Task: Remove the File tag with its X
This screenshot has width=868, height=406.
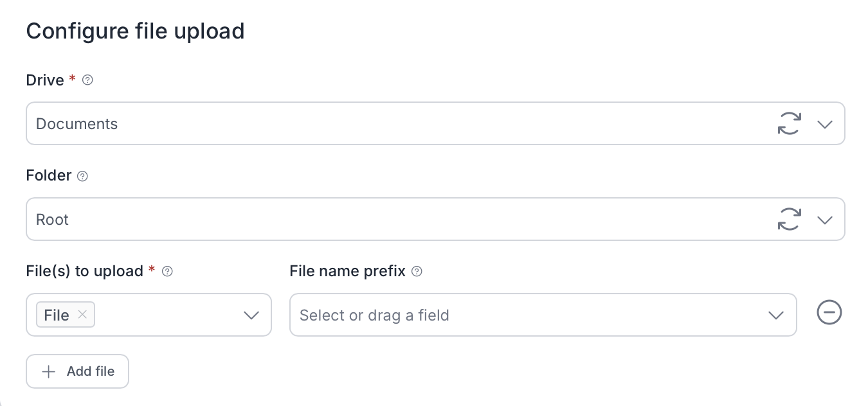Action: (82, 315)
